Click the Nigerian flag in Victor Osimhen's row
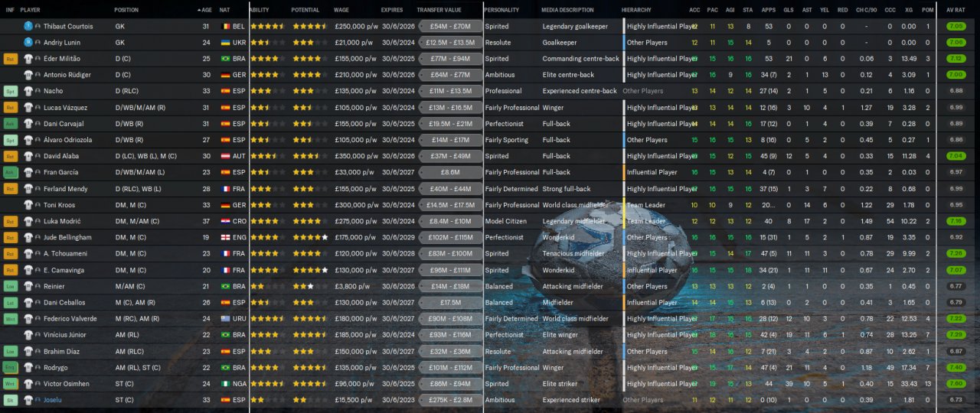Screen dimensions: 980x413 [224, 383]
